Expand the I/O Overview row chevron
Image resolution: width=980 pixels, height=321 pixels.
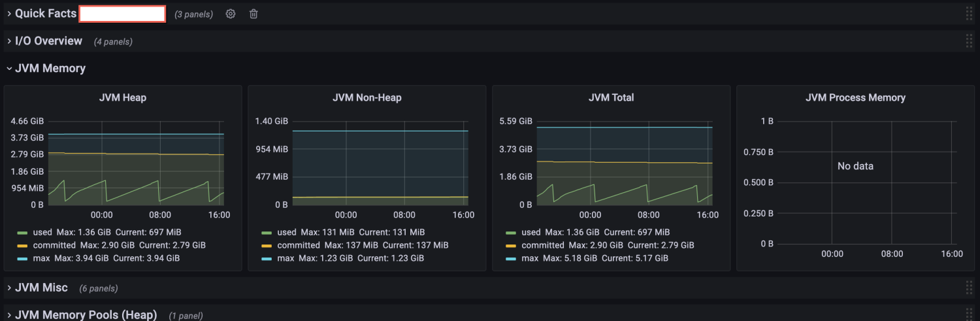point(9,41)
